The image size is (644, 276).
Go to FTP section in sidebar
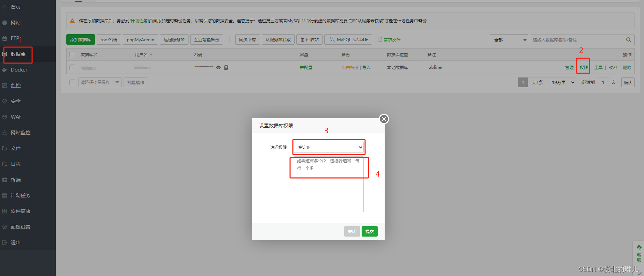[15, 38]
